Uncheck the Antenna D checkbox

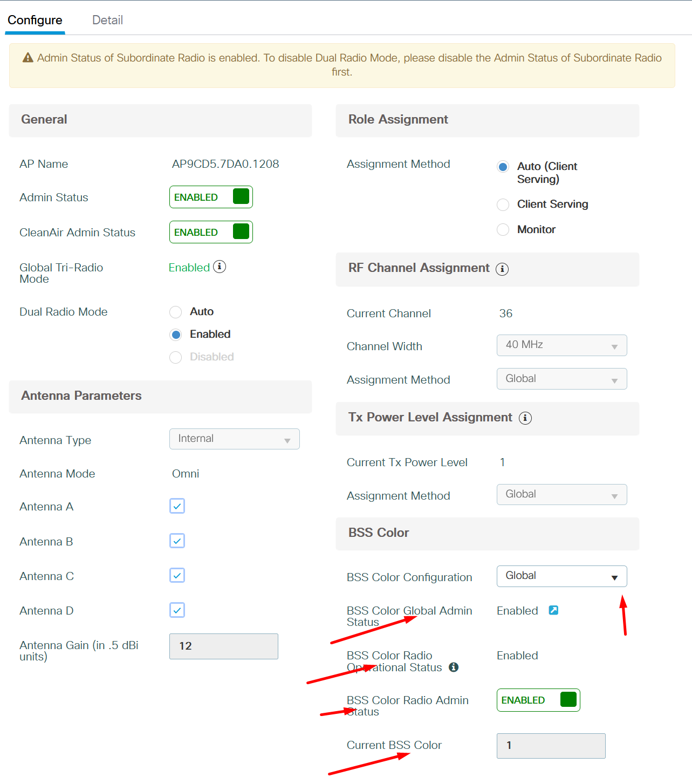(177, 610)
